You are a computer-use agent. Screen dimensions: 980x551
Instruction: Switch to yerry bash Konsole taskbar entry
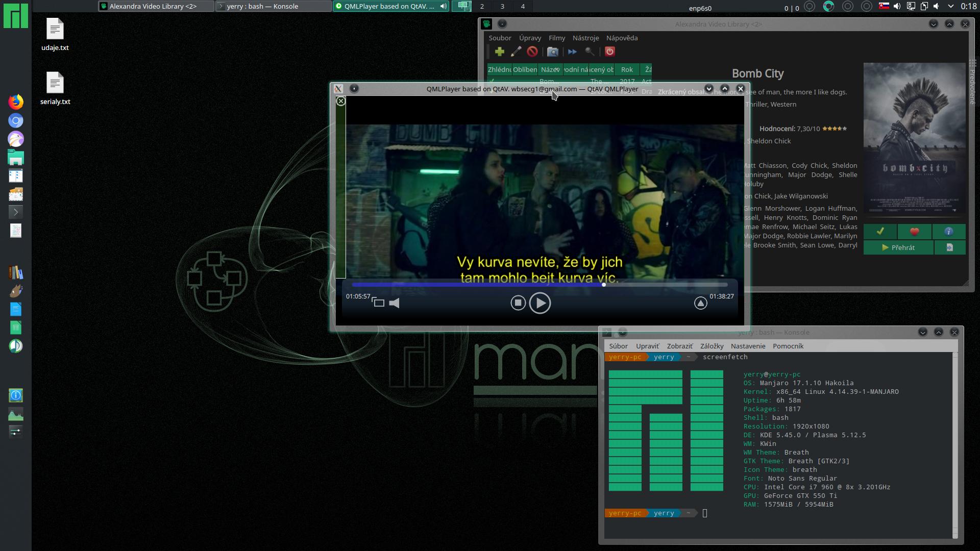[273, 6]
